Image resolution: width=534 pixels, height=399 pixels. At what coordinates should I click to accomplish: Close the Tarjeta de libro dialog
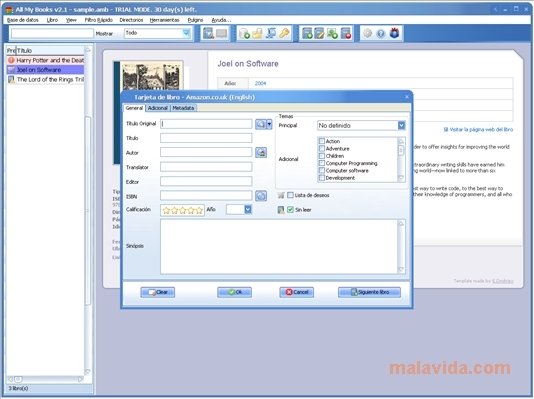click(407, 97)
